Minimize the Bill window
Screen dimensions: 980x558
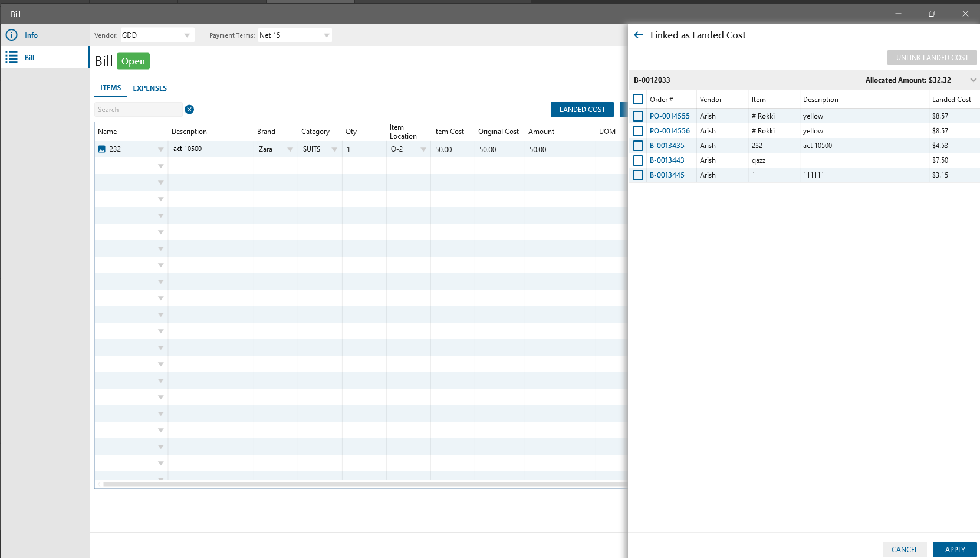click(898, 14)
